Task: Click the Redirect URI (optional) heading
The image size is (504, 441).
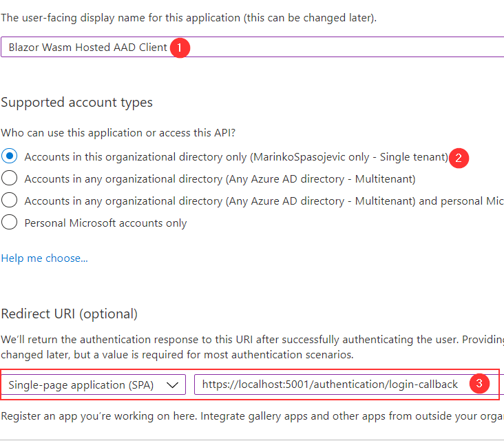Action: pos(69,314)
